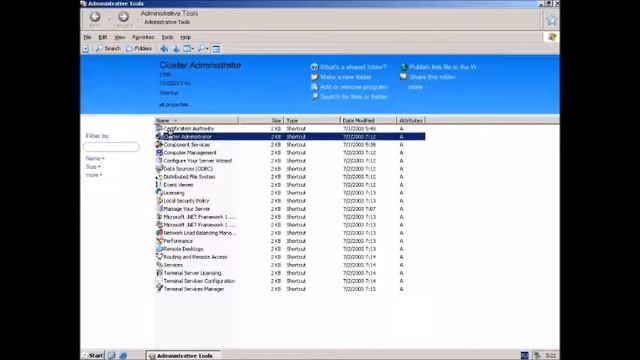The image size is (640, 360).
Task: Select the Terminal Services Manager icon
Action: pos(159,289)
